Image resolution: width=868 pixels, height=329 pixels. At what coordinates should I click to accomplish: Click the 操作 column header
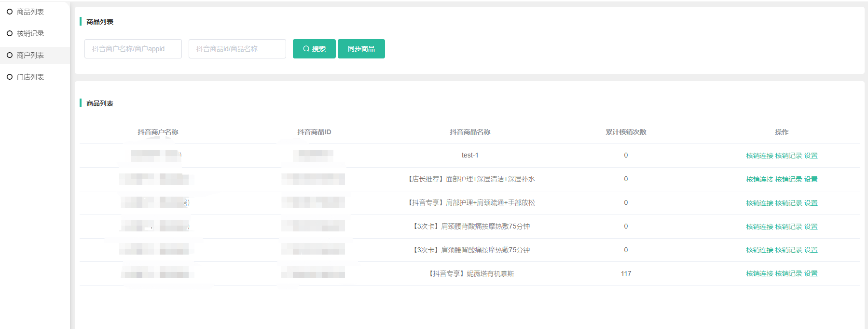tap(782, 132)
